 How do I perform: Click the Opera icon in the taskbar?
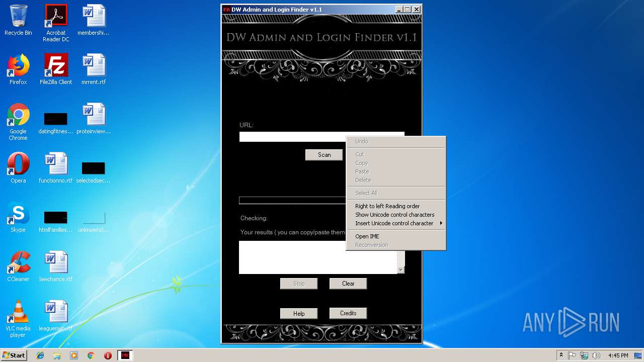pyautogui.click(x=108, y=355)
